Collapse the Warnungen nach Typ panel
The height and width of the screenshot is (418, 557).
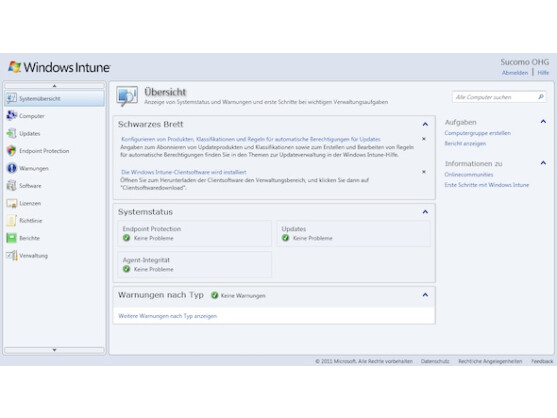(425, 295)
